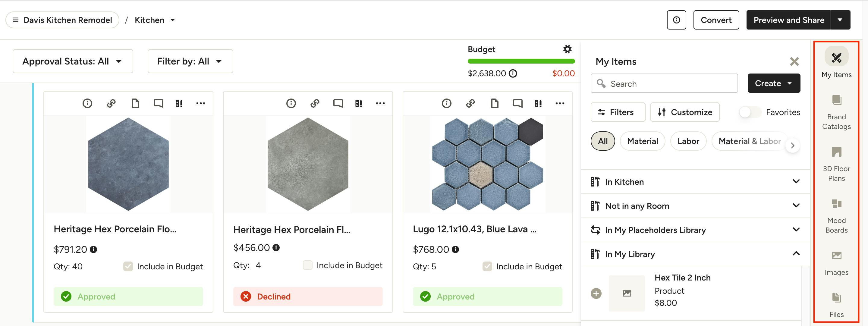Click budget settings gear icon
This screenshot has width=868, height=326.
point(568,49)
